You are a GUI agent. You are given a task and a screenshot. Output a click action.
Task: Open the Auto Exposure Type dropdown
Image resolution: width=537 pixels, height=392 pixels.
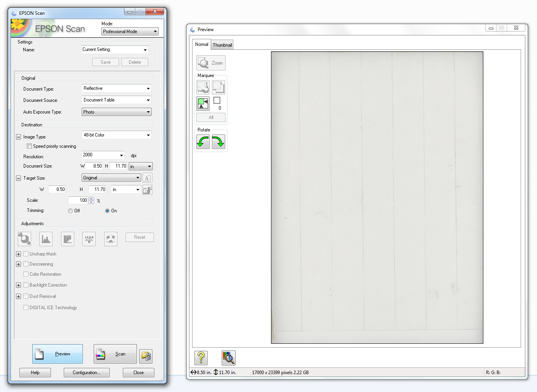pos(117,112)
